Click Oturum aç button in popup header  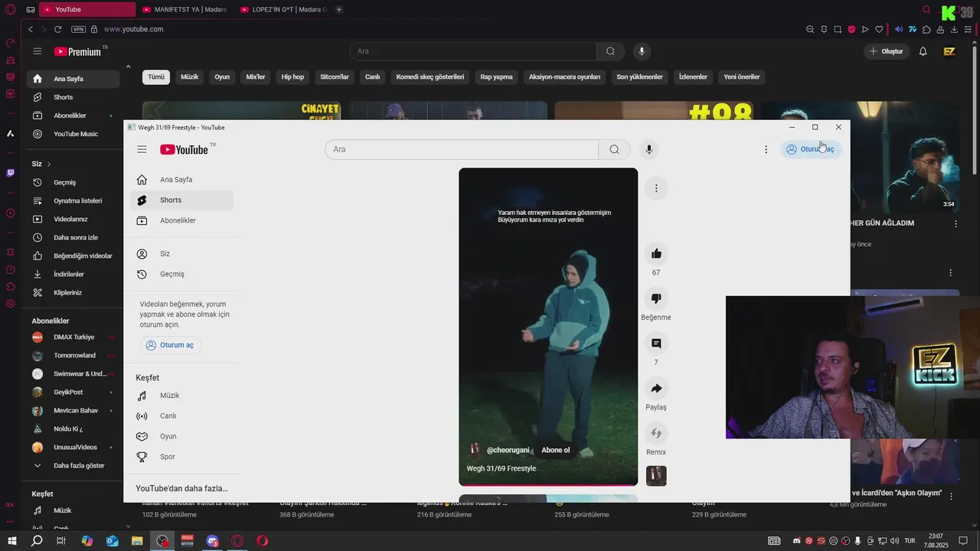click(811, 149)
